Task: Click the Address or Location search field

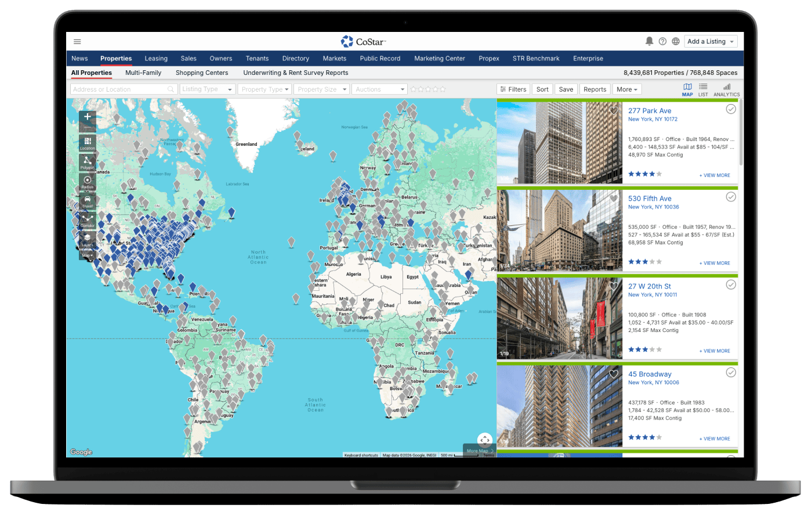Action: [119, 89]
